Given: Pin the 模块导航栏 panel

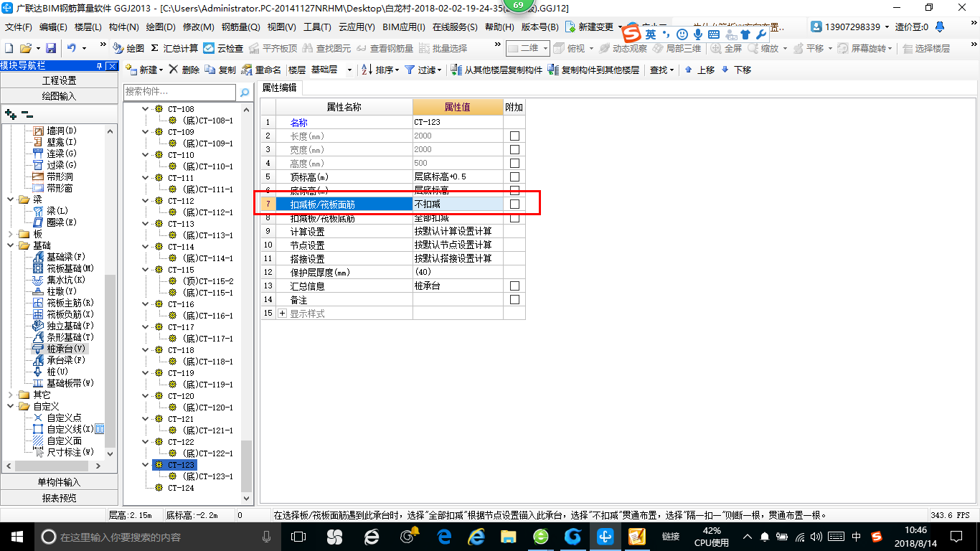Looking at the screenshot, I should (x=99, y=66).
